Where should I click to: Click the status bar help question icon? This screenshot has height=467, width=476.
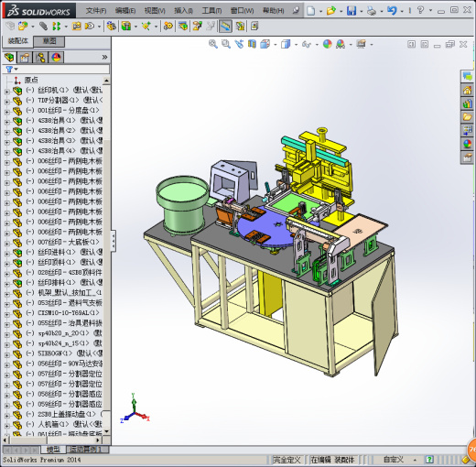coord(429,460)
